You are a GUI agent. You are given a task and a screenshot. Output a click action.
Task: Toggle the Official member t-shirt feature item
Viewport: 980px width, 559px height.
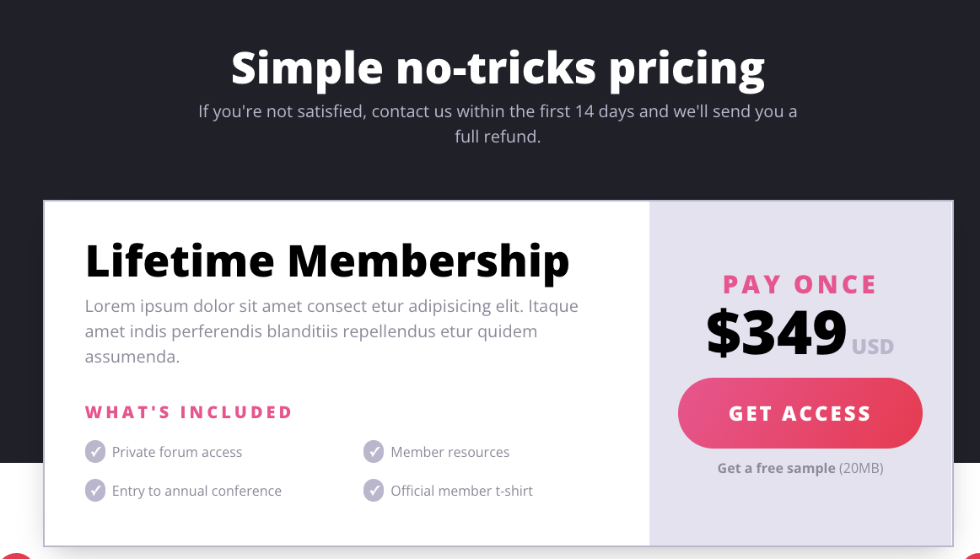460,491
